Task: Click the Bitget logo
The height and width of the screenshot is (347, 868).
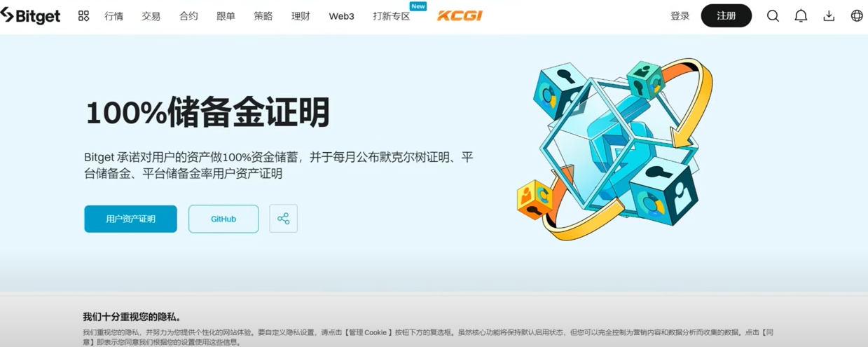Action: coord(30,15)
